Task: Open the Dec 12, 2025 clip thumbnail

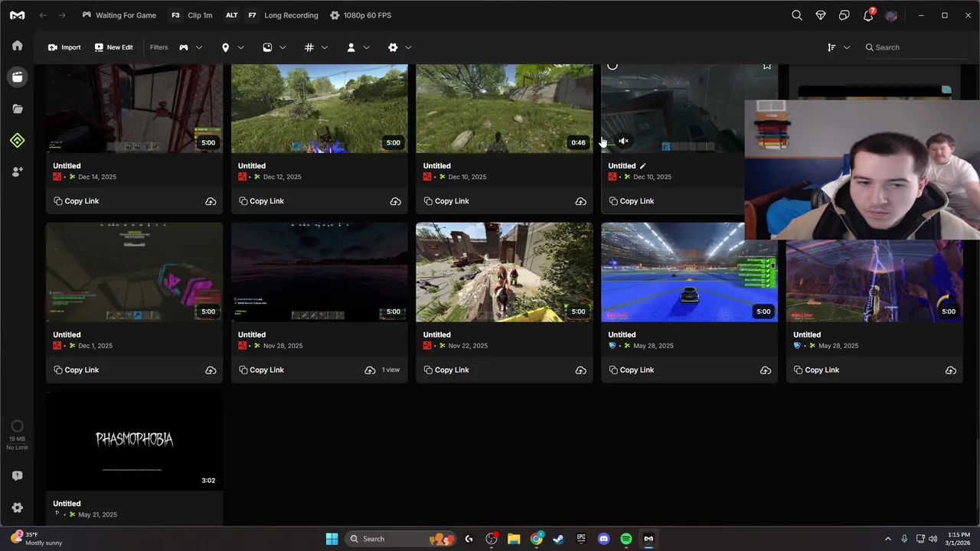Action: click(319, 109)
